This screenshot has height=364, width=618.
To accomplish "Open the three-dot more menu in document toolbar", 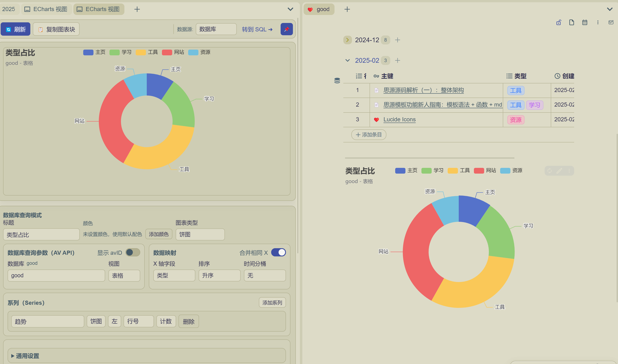I will click(598, 23).
